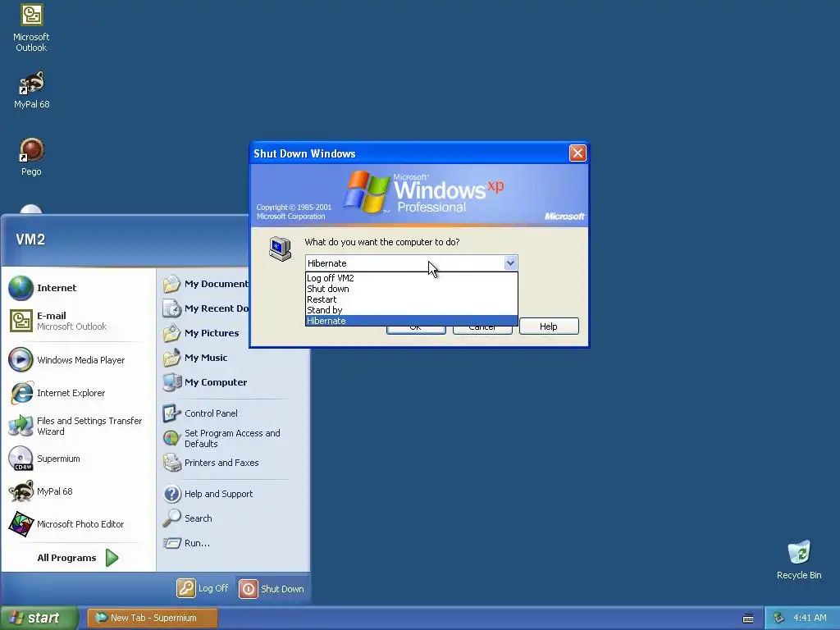The width and height of the screenshot is (840, 630).
Task: Open Files and Settings Transfer Wizard
Action: pyautogui.click(x=75, y=426)
